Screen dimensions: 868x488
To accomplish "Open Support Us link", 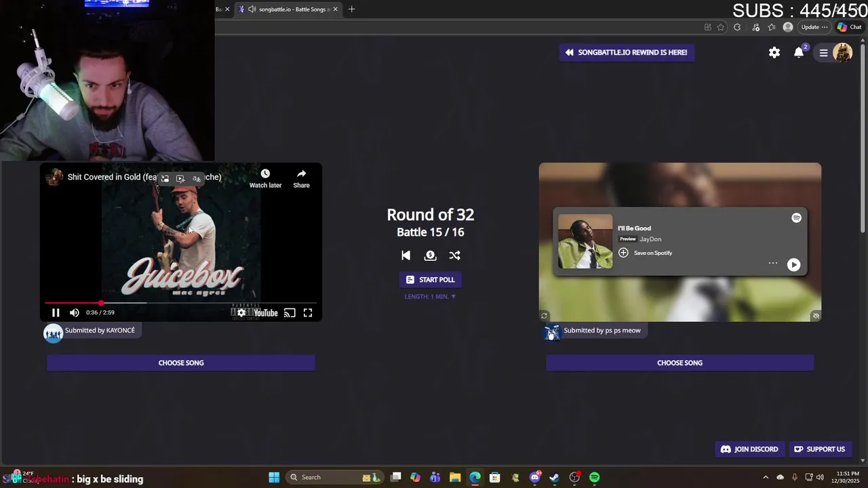I will click(819, 449).
